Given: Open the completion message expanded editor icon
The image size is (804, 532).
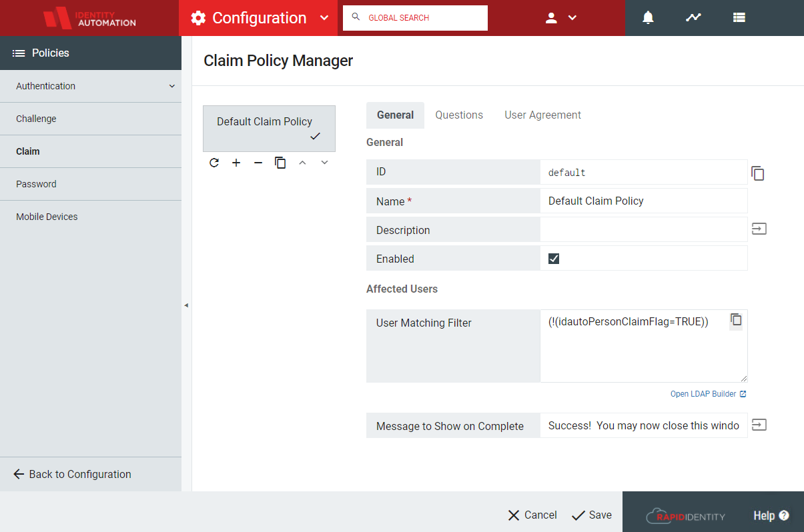Looking at the screenshot, I should 759,425.
